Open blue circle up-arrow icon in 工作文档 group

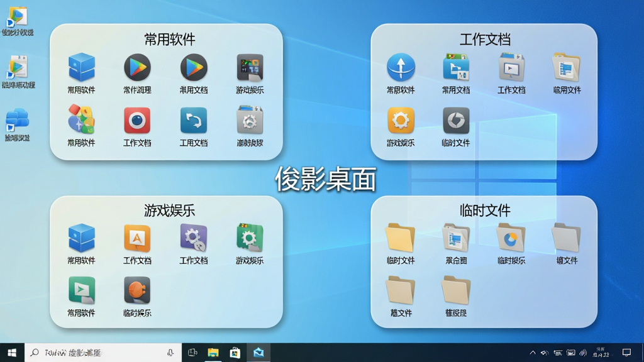401,67
